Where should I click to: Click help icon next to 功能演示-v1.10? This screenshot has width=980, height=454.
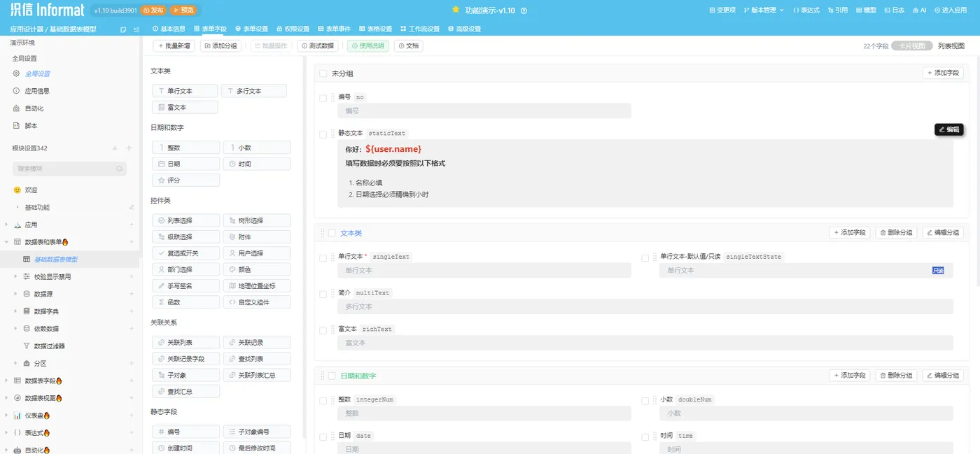[x=524, y=10]
